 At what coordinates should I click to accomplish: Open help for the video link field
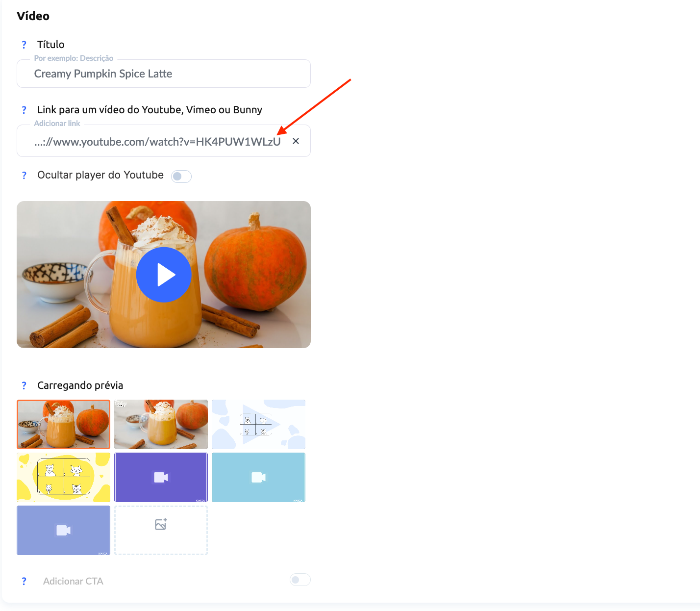24,110
